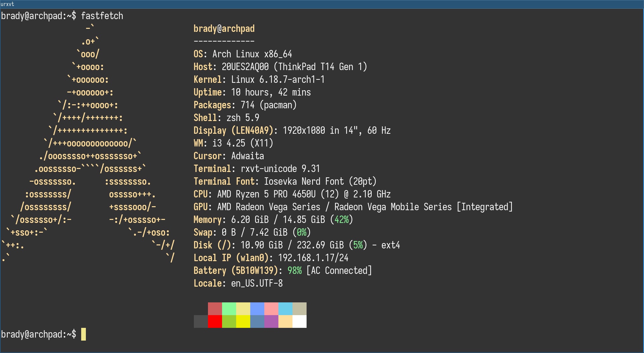Screen dimensions: 644x353
Task: Select the bright red swatch in the bottom palette row
Action: coord(215,321)
